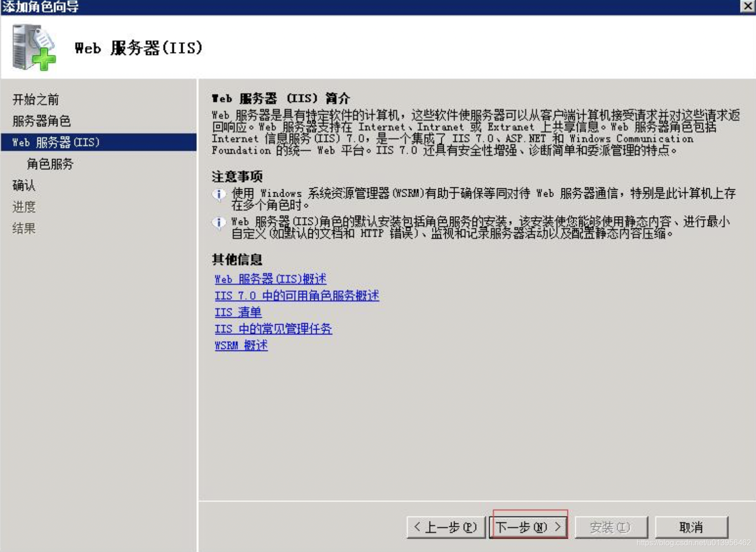Select the Web 服务器(IIS) step

click(99, 142)
